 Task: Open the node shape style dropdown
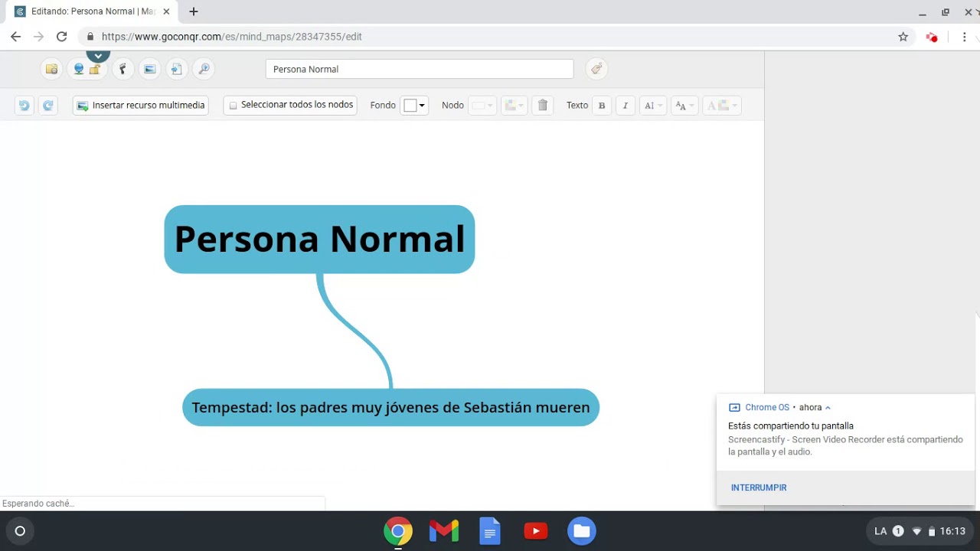pos(514,106)
